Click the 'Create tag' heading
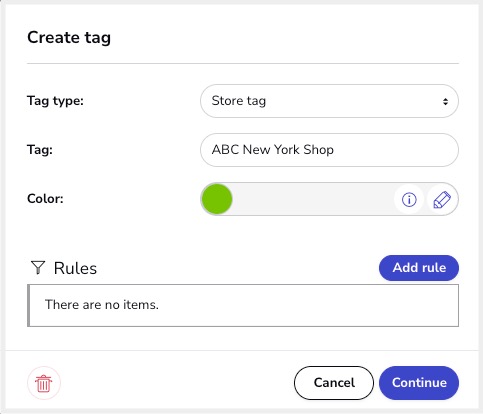 [x=69, y=37]
